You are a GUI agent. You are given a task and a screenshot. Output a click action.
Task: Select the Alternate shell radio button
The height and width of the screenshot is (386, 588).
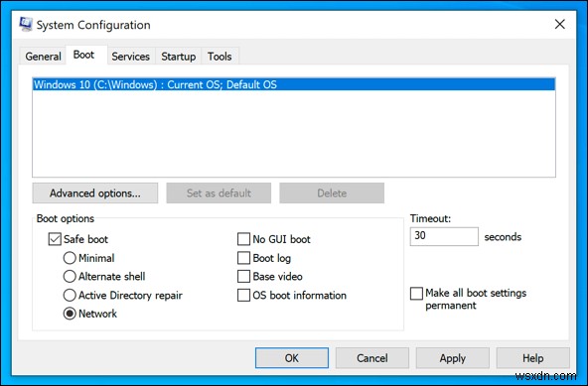pyautogui.click(x=70, y=276)
